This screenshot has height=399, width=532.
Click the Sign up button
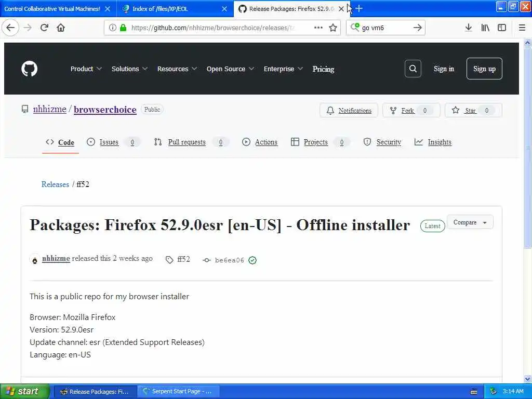484,69
